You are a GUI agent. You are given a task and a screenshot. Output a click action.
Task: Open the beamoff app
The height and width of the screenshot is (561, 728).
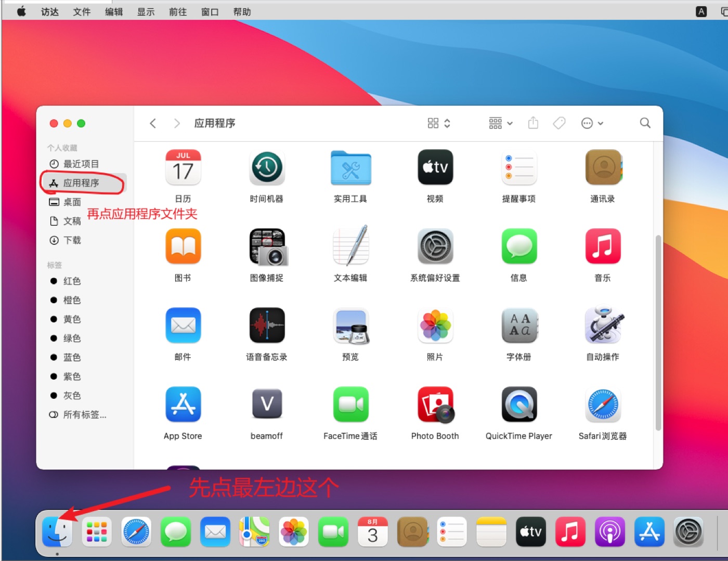click(x=267, y=404)
